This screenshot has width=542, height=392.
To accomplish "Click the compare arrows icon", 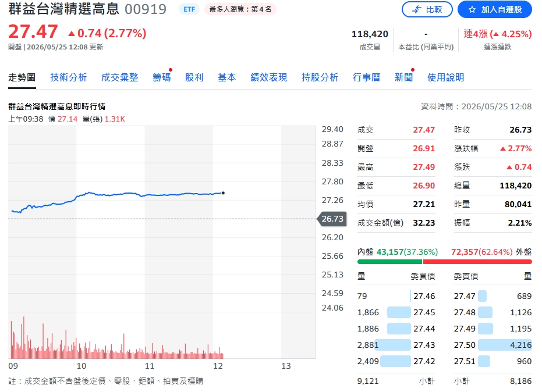I will click(417, 10).
